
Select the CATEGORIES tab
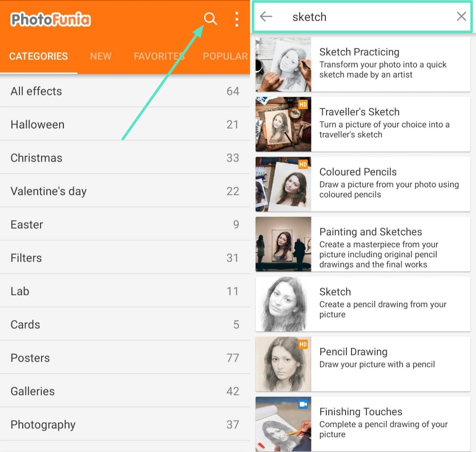pyautogui.click(x=38, y=56)
